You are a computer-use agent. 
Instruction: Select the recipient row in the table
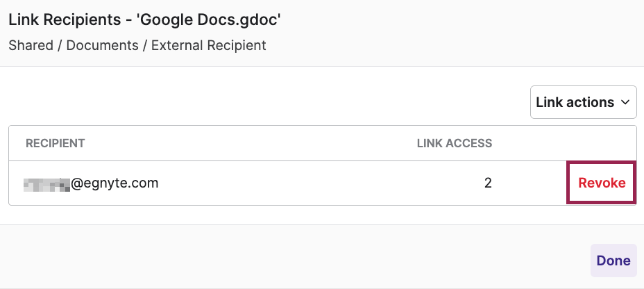pyautogui.click(x=323, y=183)
